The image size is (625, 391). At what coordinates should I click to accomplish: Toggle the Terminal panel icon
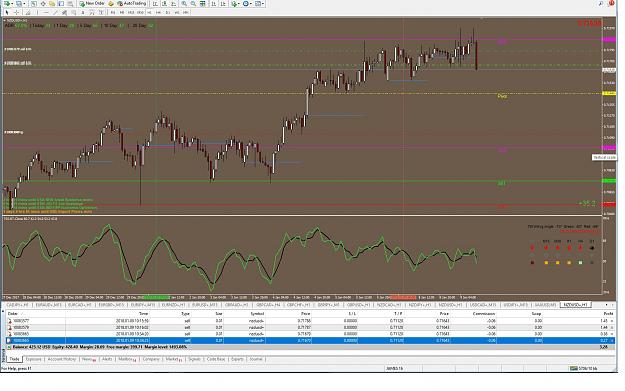point(61,4)
